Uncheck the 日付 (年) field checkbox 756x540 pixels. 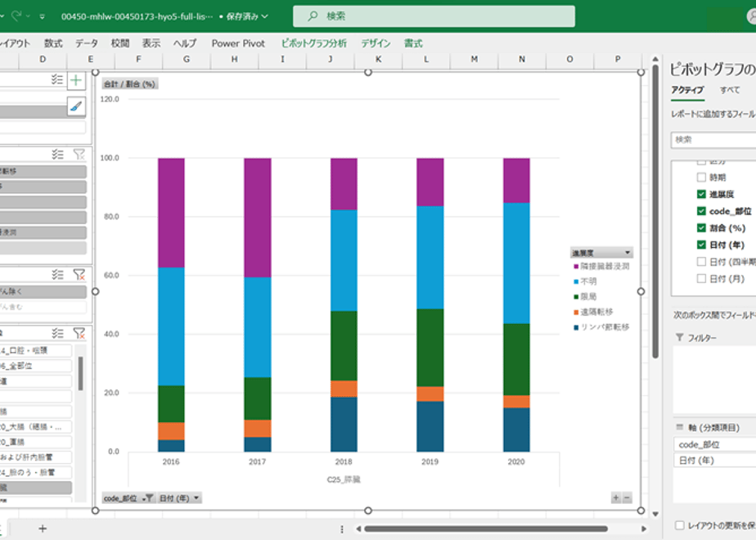(x=701, y=245)
